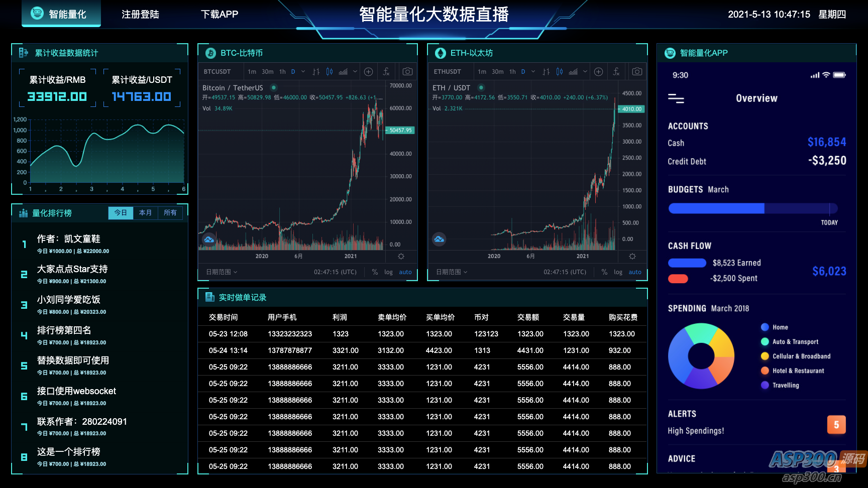Take a snapshot of the BTC chart
This screenshot has height=488, width=868.
click(407, 72)
